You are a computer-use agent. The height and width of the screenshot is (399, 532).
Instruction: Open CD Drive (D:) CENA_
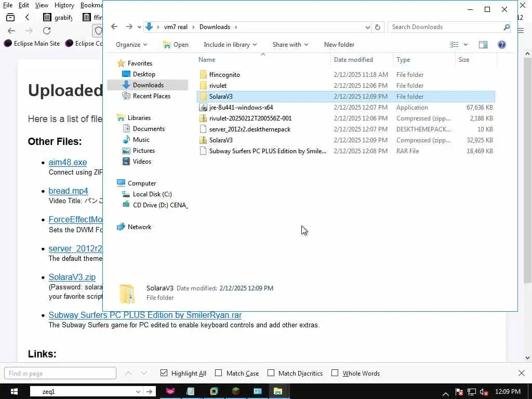[160, 205]
